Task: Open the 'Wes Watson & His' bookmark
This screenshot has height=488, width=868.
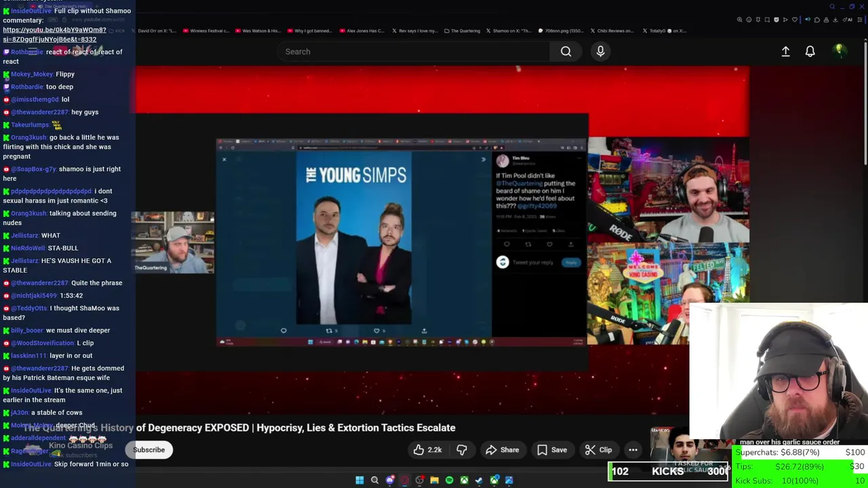Action: (x=258, y=30)
